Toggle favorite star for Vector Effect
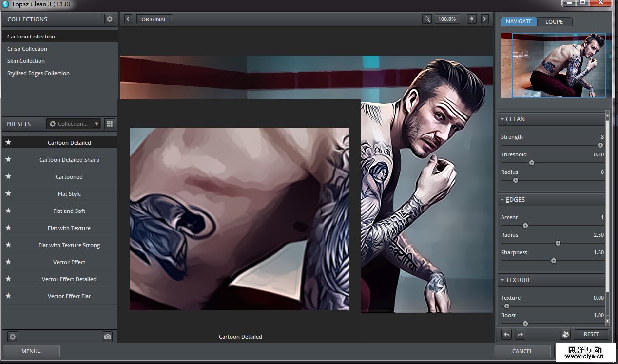The width and height of the screenshot is (618, 364). click(8, 262)
